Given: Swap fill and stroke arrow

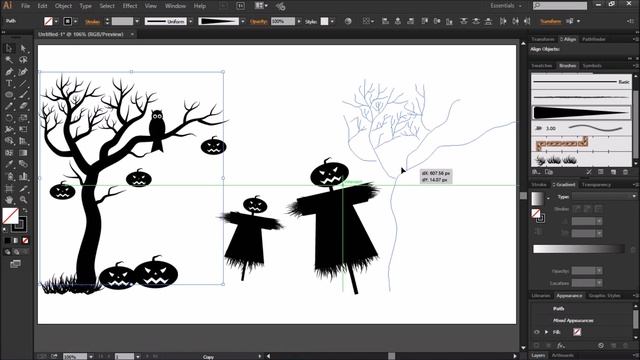Looking at the screenshot, I should [25, 210].
